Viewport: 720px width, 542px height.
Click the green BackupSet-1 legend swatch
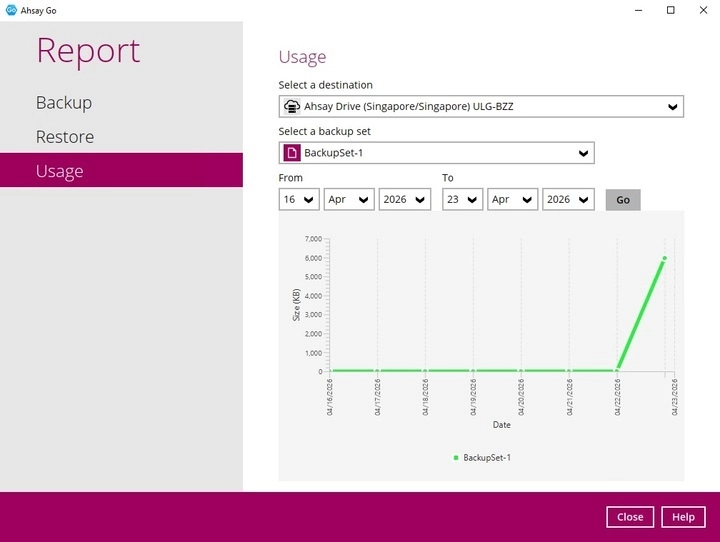[456, 458]
